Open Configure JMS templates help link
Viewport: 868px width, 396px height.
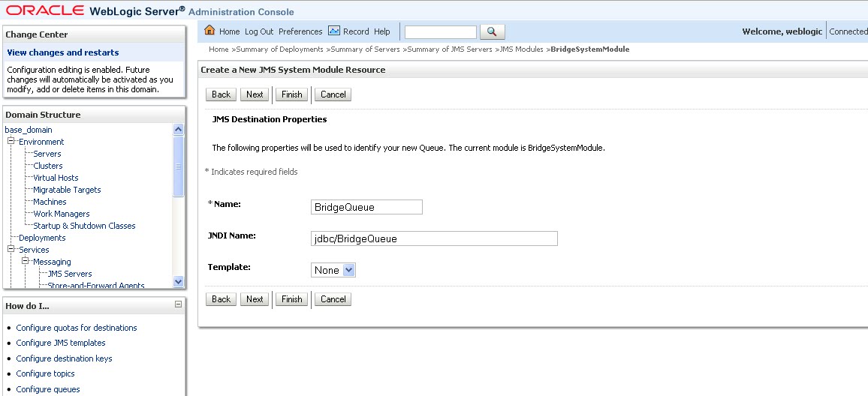point(61,343)
